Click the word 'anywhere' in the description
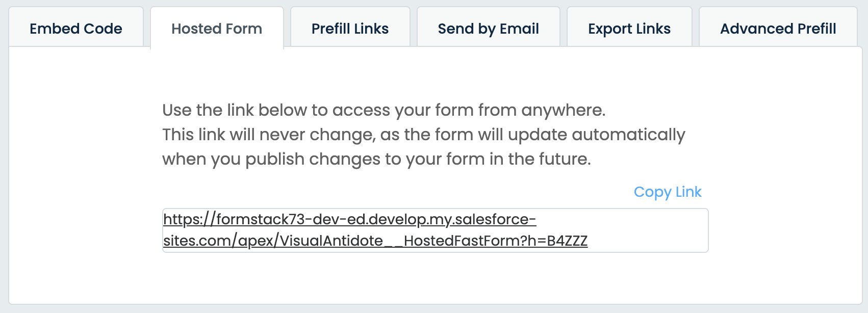This screenshot has width=868, height=313. [x=563, y=110]
